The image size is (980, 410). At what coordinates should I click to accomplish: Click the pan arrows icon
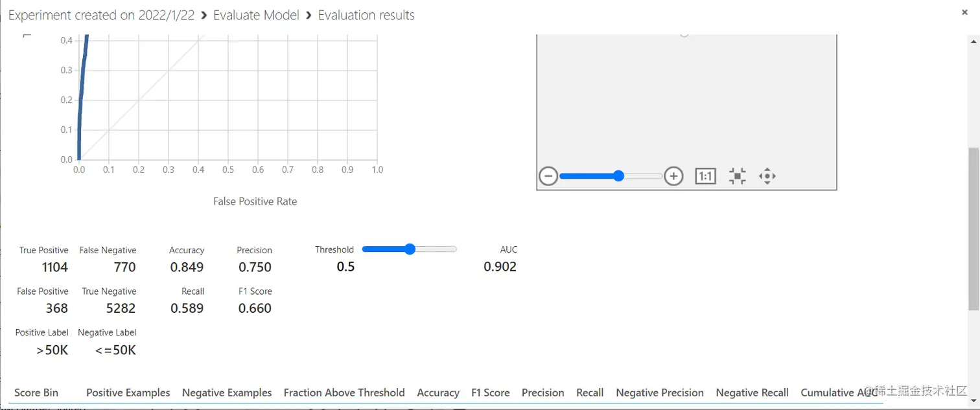point(767,176)
